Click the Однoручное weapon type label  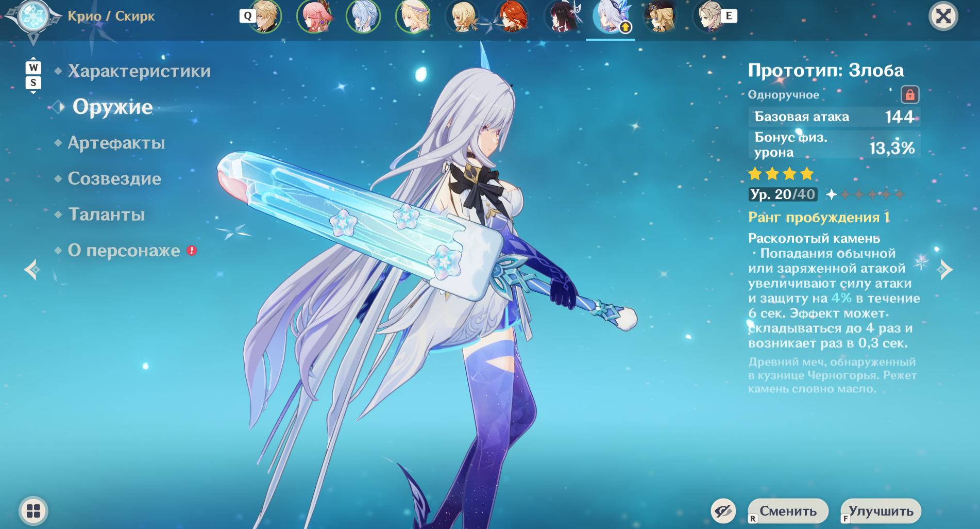pos(784,95)
